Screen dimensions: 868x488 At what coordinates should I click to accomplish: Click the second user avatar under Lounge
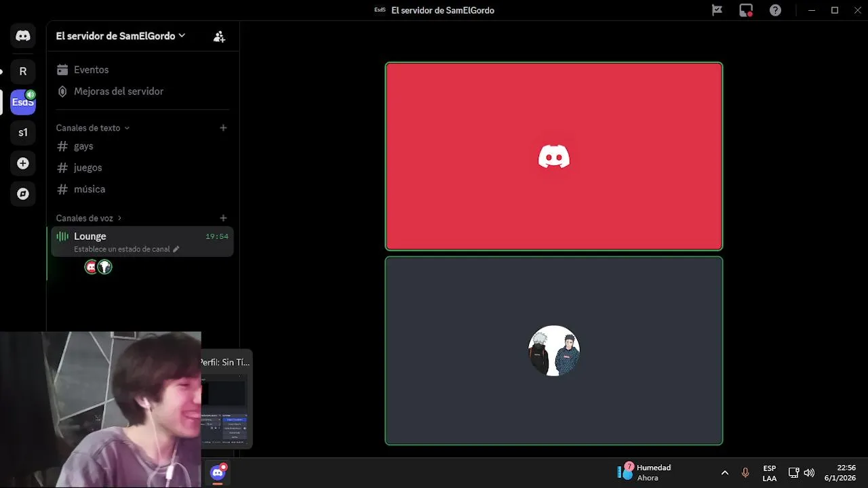pos(104,267)
